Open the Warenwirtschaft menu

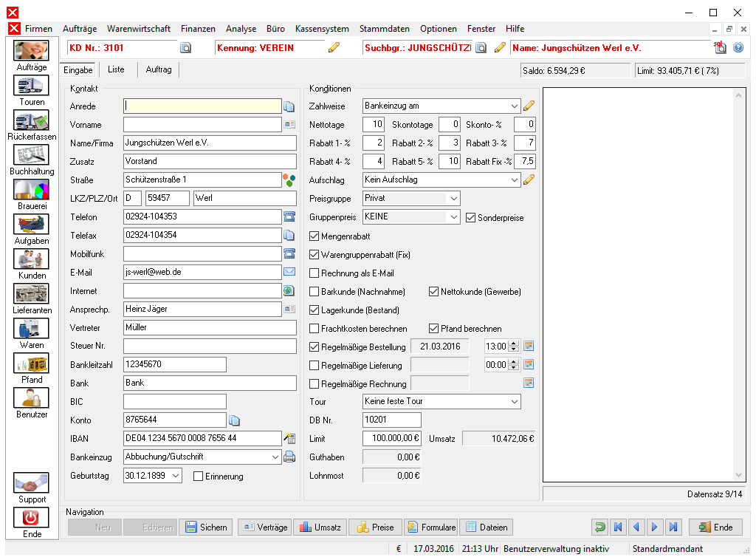point(139,29)
